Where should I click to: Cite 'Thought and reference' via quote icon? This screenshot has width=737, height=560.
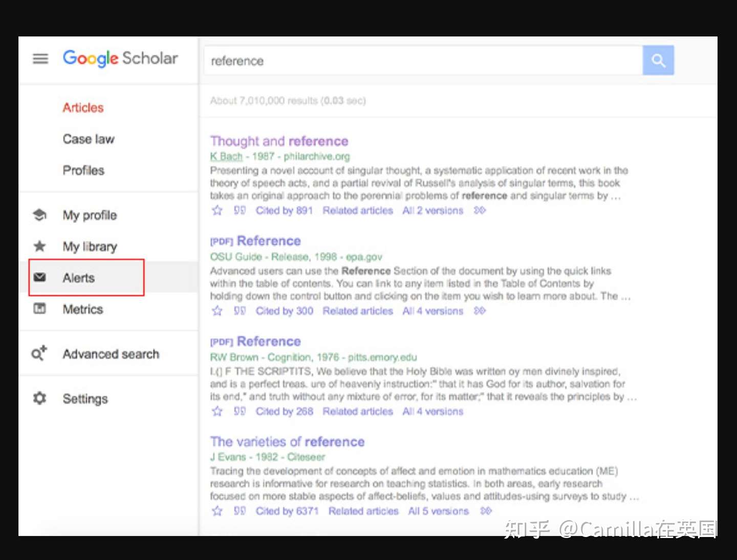tap(240, 210)
